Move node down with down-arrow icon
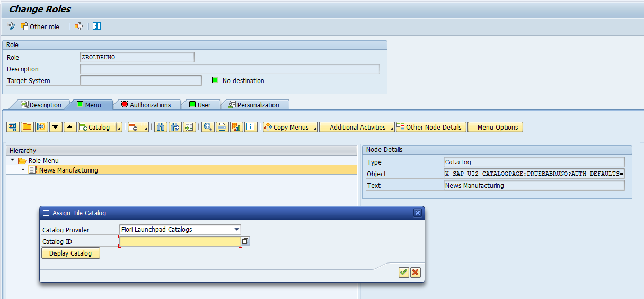This screenshot has height=299, width=644. point(56,127)
